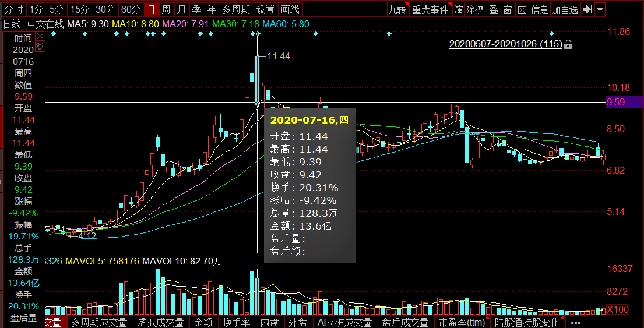This screenshot has height=328, width=644.
Task: Click the MA30: 7.18 indicator label
Action: click(236, 24)
